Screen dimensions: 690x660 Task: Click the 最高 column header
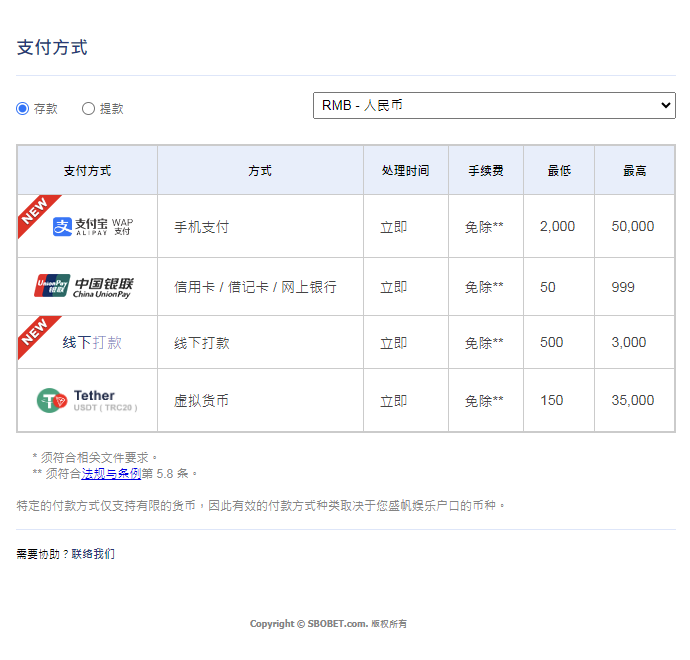click(x=634, y=170)
